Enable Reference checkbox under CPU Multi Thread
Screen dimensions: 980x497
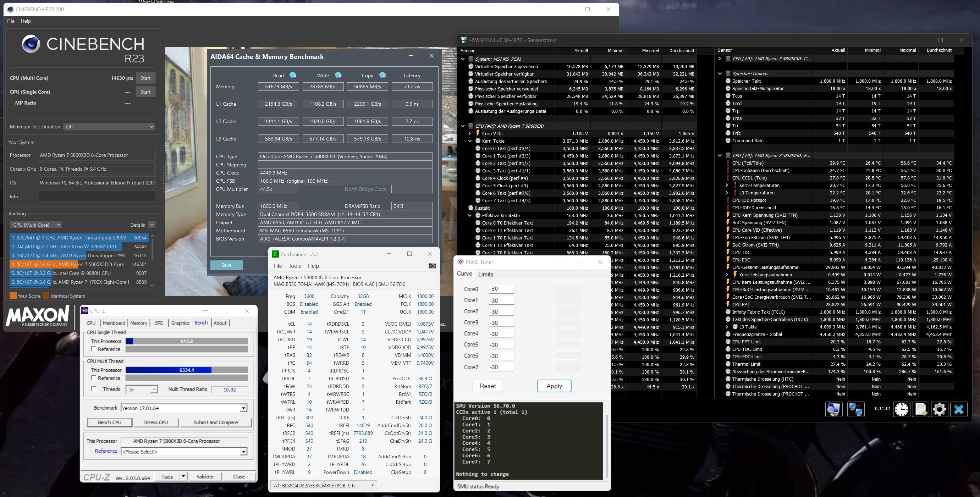pyautogui.click(x=94, y=378)
